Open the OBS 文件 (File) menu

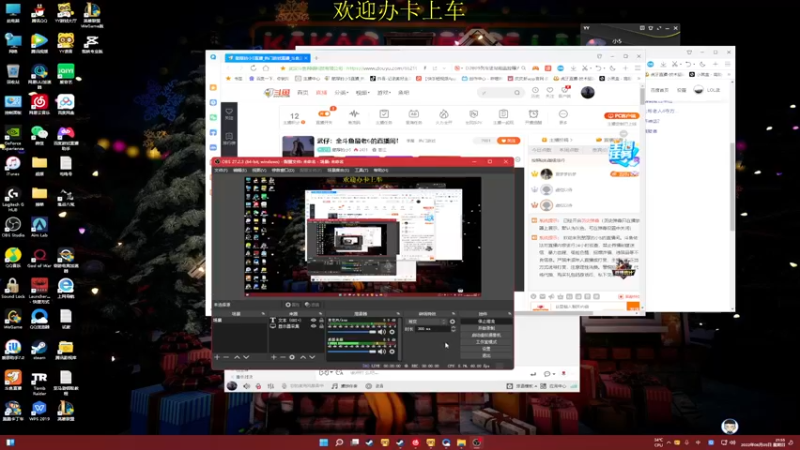coord(221,170)
